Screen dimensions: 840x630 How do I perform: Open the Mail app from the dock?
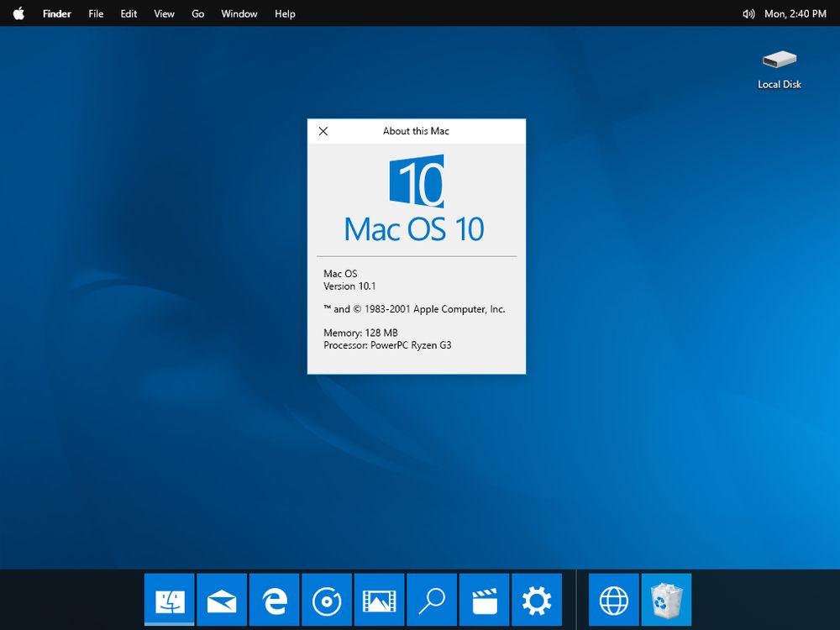(222, 600)
